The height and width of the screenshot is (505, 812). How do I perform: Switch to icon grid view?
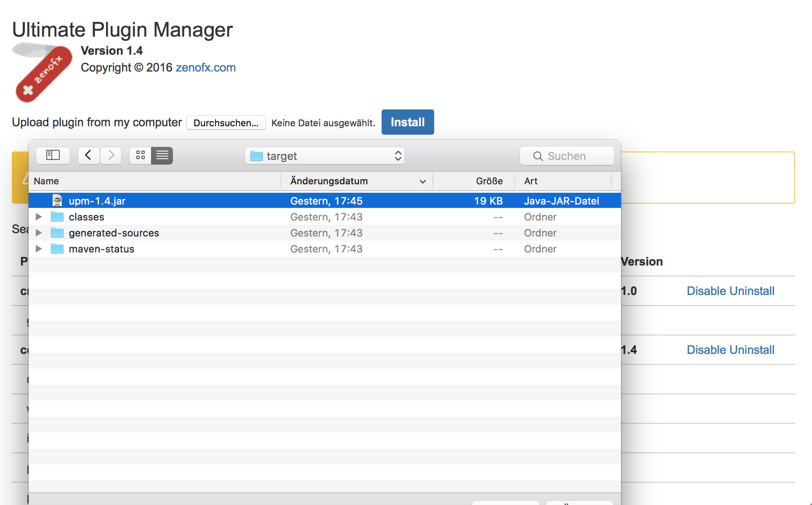(141, 156)
